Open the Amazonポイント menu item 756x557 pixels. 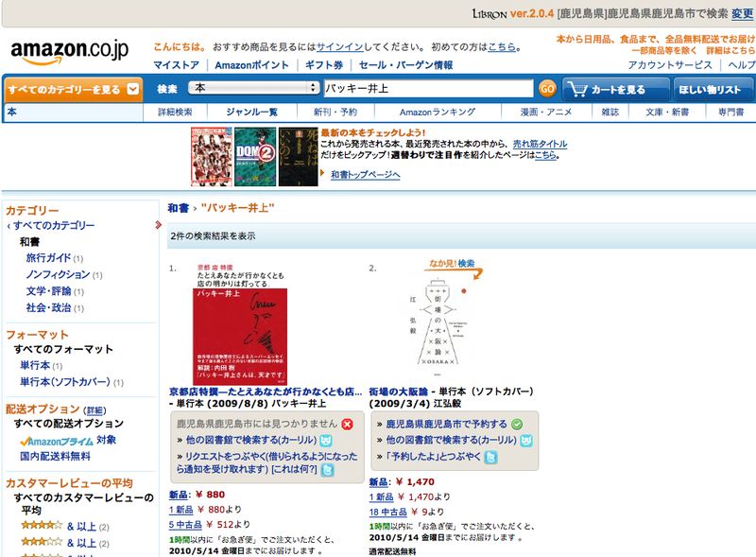point(251,65)
